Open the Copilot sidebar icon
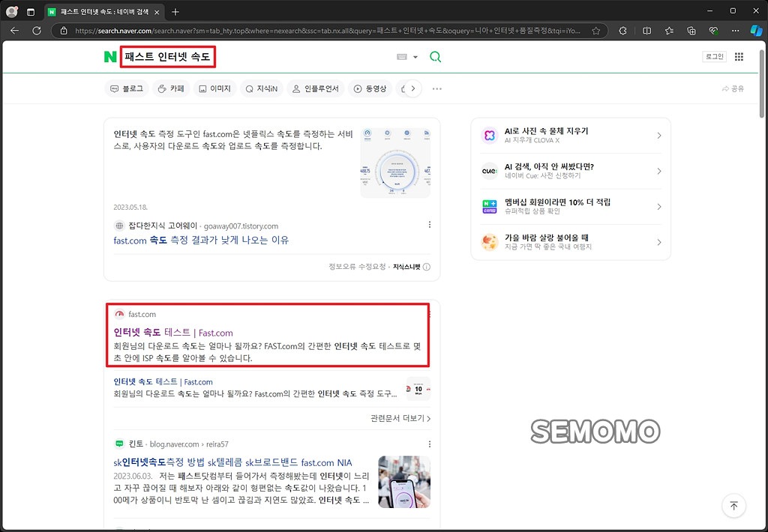 click(756, 30)
